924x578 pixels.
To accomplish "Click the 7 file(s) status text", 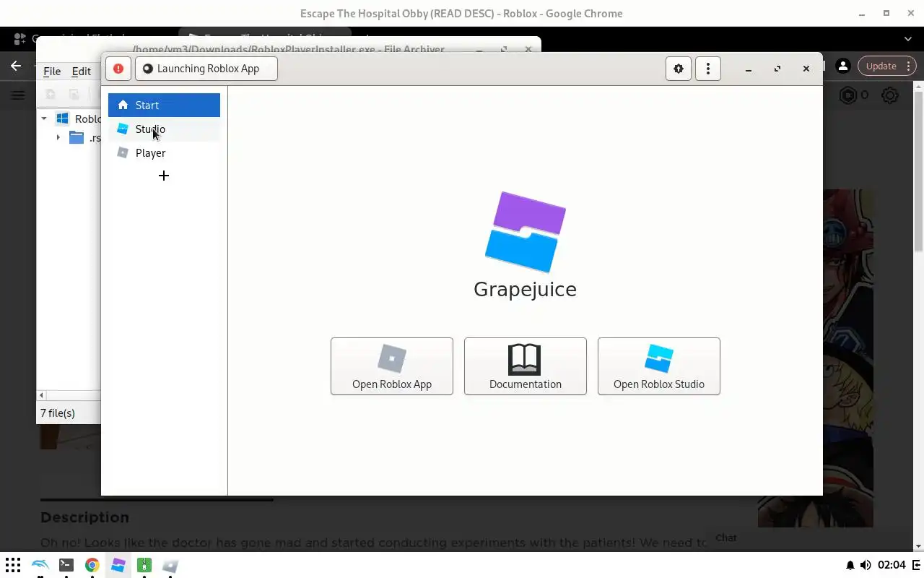I will 58,413.
